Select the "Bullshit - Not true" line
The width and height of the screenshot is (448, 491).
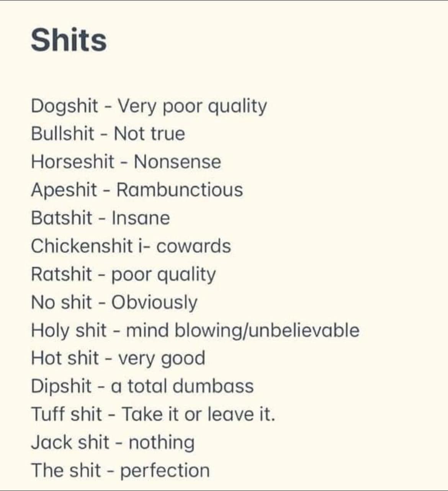click(108, 134)
